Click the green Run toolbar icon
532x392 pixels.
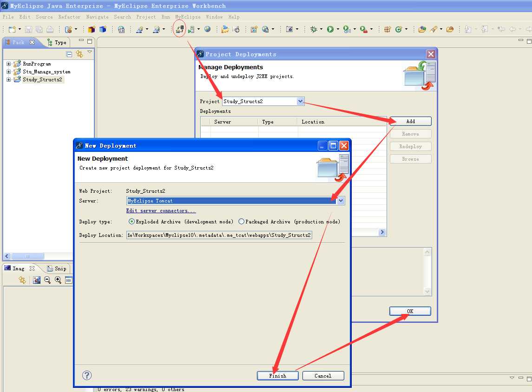330,30
